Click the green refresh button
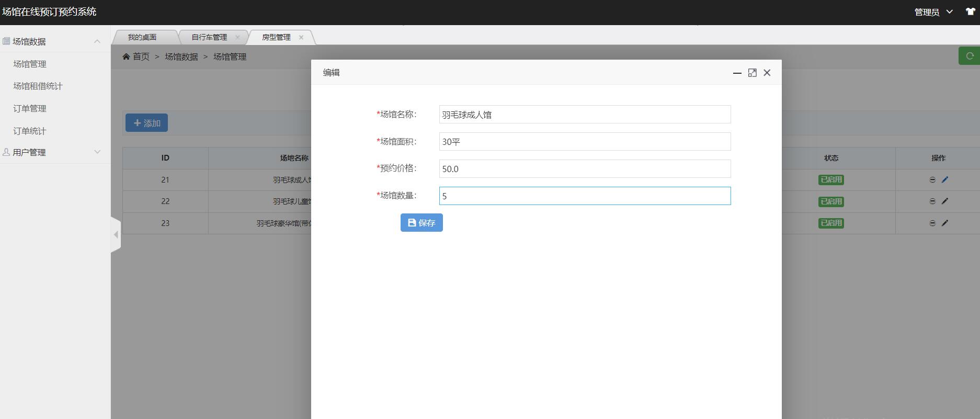Image resolution: width=980 pixels, height=419 pixels. [x=969, y=56]
